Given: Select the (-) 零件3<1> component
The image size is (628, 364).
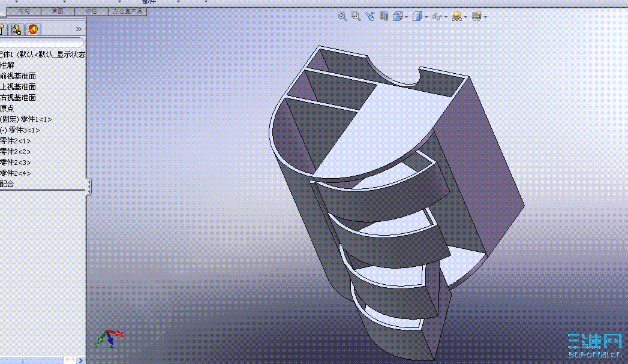Looking at the screenshot, I should [20, 130].
